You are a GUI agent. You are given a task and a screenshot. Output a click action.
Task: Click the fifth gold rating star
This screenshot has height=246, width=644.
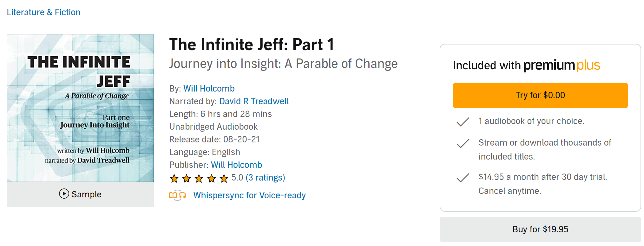click(224, 179)
